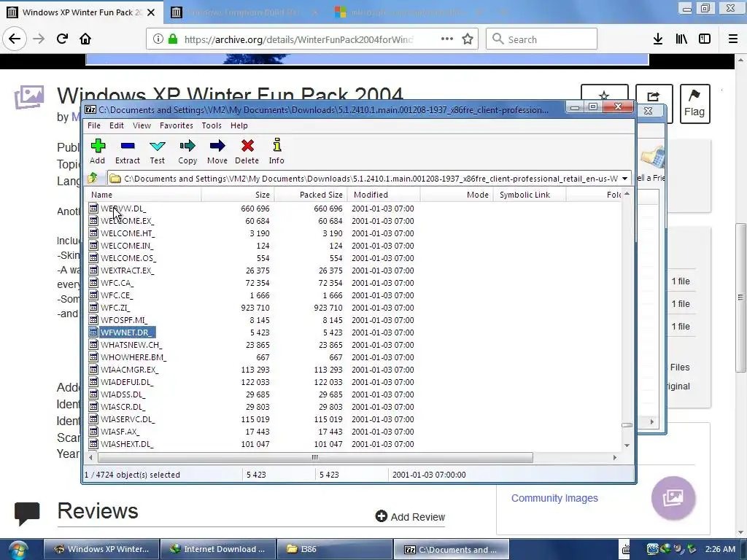Expand the 7-Zip address path dropdown
This screenshot has width=747, height=560.
click(x=624, y=179)
